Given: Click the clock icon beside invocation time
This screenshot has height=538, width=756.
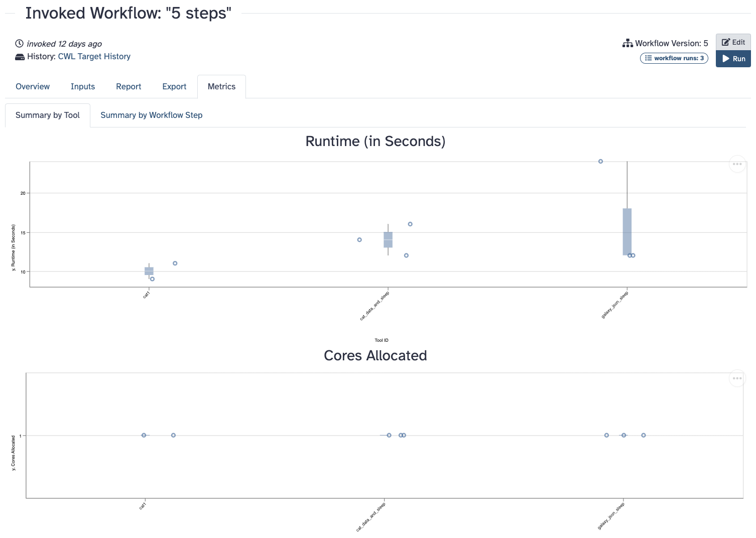Looking at the screenshot, I should 19,44.
